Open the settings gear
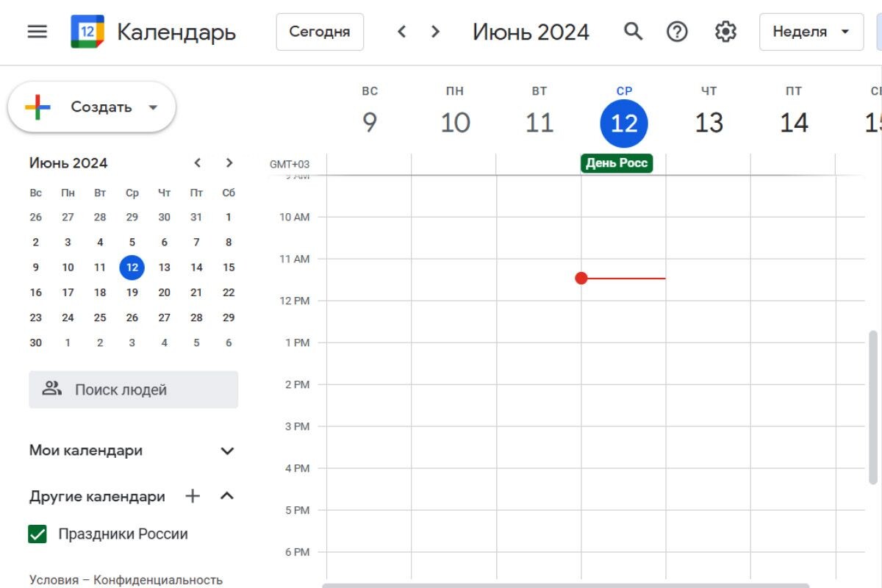This screenshot has height=588, width=882. point(725,32)
